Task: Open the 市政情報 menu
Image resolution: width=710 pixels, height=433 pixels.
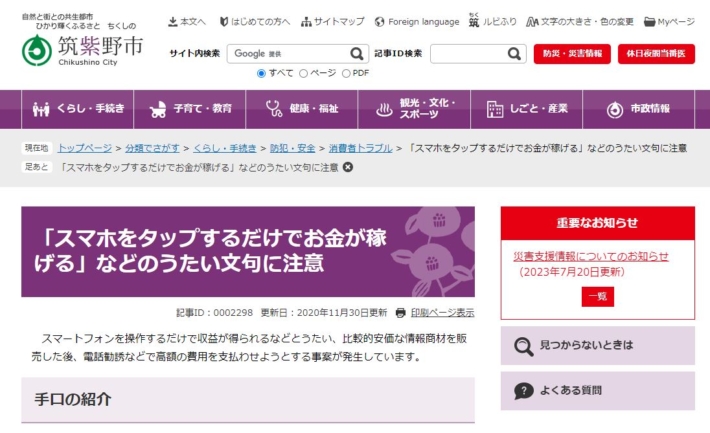Action: [638, 109]
